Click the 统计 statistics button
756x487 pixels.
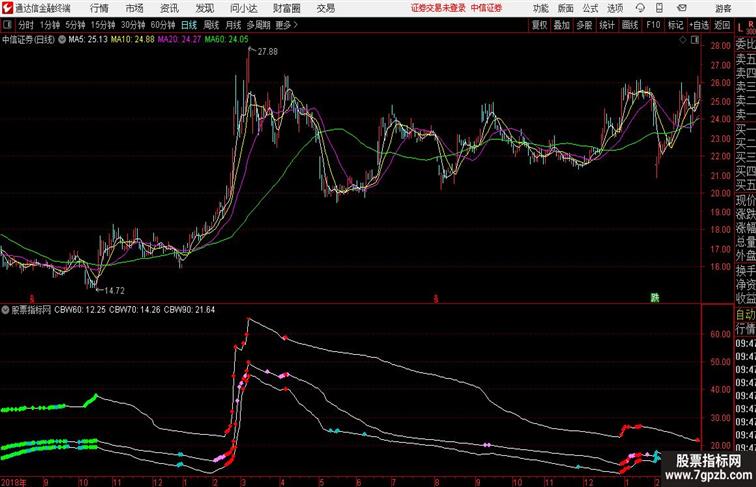pos(607,25)
